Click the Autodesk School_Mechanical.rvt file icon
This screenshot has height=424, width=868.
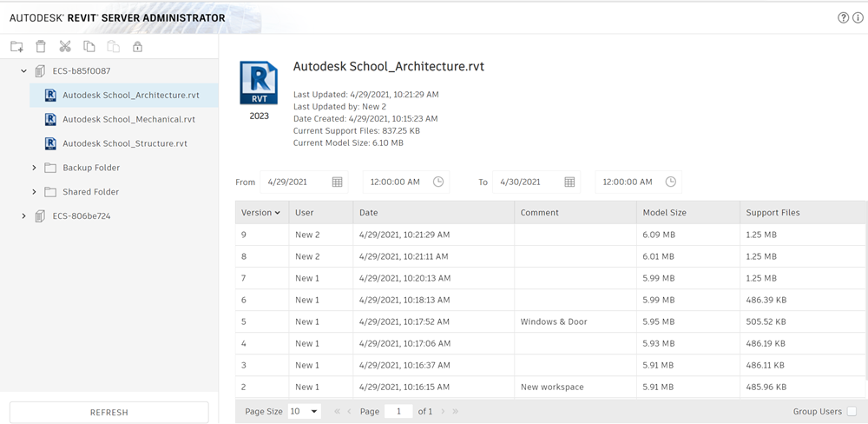pyautogui.click(x=50, y=119)
